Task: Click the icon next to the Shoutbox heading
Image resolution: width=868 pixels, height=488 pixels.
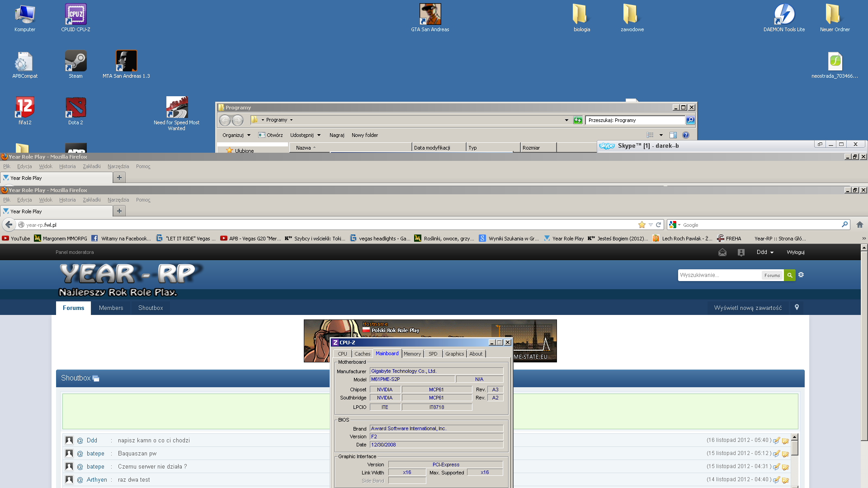Action: click(x=96, y=379)
